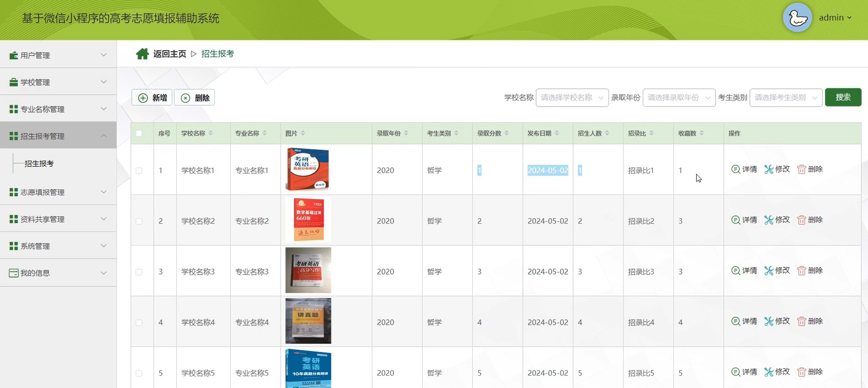Click 修改 for row 学校名称1
868x388 pixels.
777,169
